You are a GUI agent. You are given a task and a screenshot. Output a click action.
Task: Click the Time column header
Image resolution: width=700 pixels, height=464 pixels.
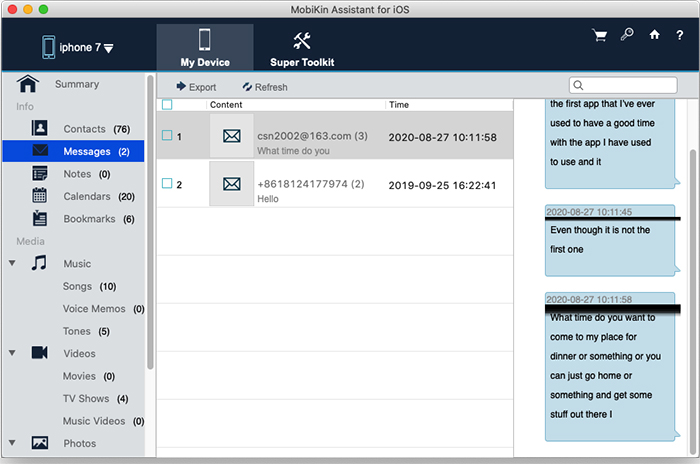pyautogui.click(x=399, y=105)
